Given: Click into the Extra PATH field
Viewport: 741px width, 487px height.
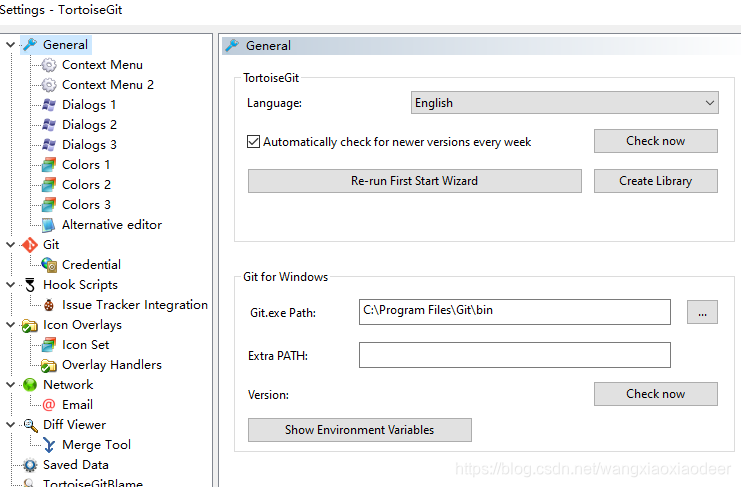Looking at the screenshot, I should [x=515, y=355].
